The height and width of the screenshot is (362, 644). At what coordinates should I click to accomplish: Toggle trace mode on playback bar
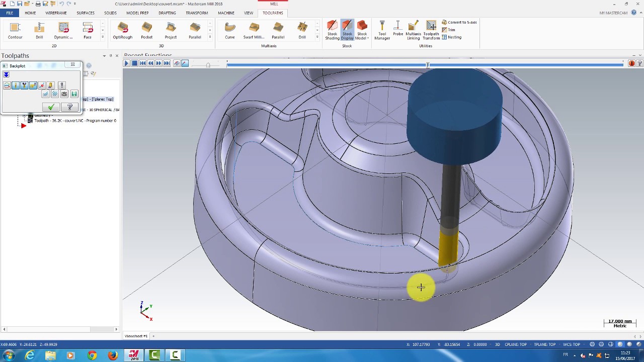point(177,63)
